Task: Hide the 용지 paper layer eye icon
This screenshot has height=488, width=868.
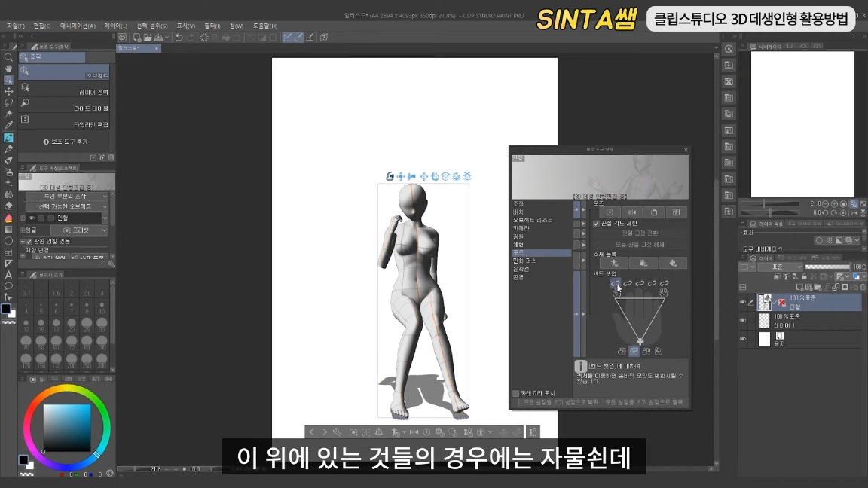Action: (743, 339)
